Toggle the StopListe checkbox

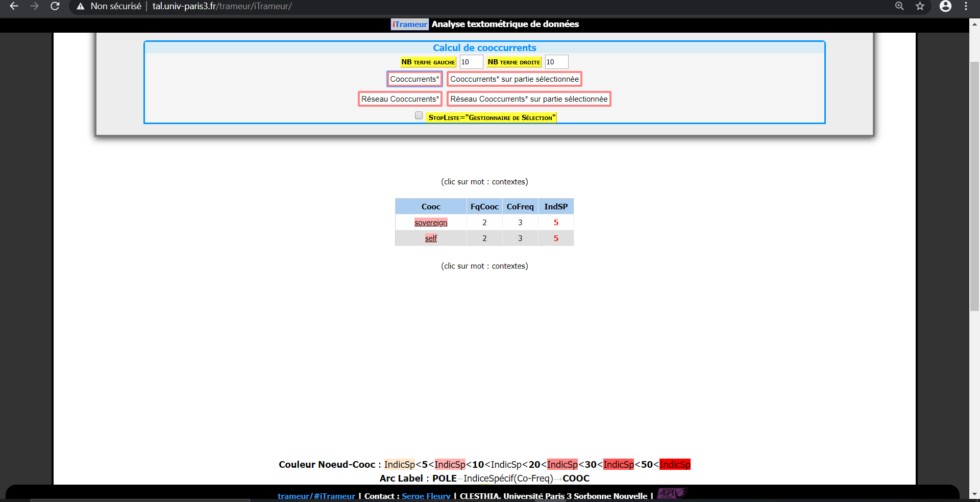(419, 115)
